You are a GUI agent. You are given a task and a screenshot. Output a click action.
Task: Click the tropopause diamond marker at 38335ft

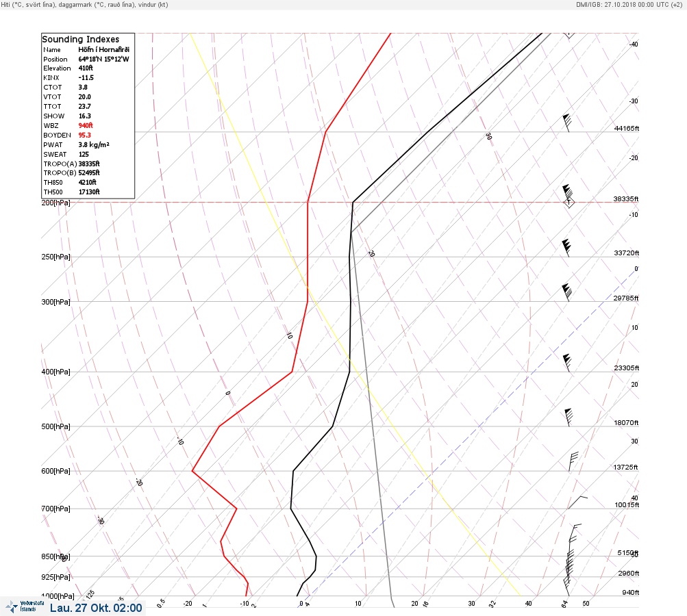pyautogui.click(x=569, y=203)
